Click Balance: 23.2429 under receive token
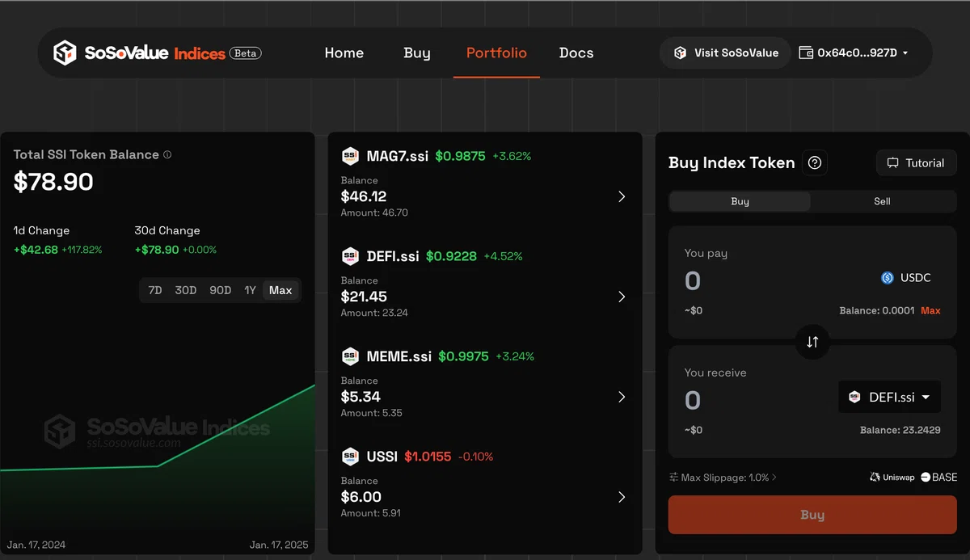The image size is (970, 560). pyautogui.click(x=900, y=430)
